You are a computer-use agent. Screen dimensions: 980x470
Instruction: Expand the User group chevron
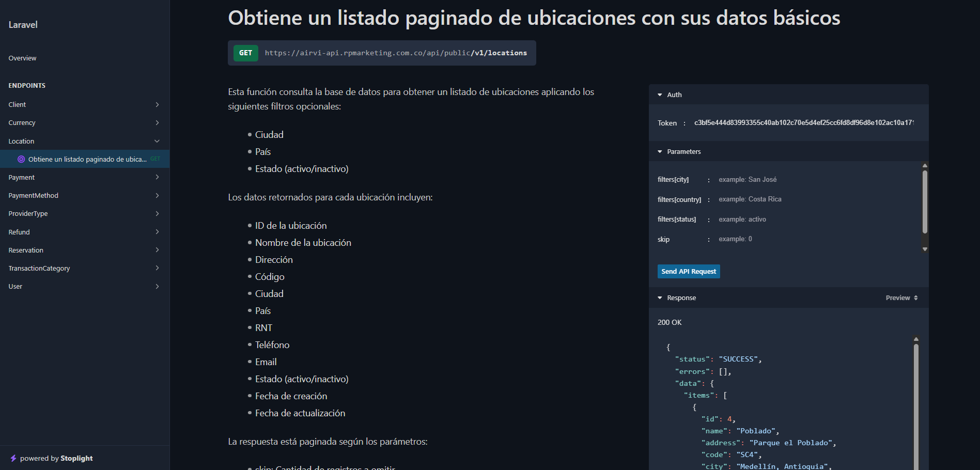tap(157, 287)
